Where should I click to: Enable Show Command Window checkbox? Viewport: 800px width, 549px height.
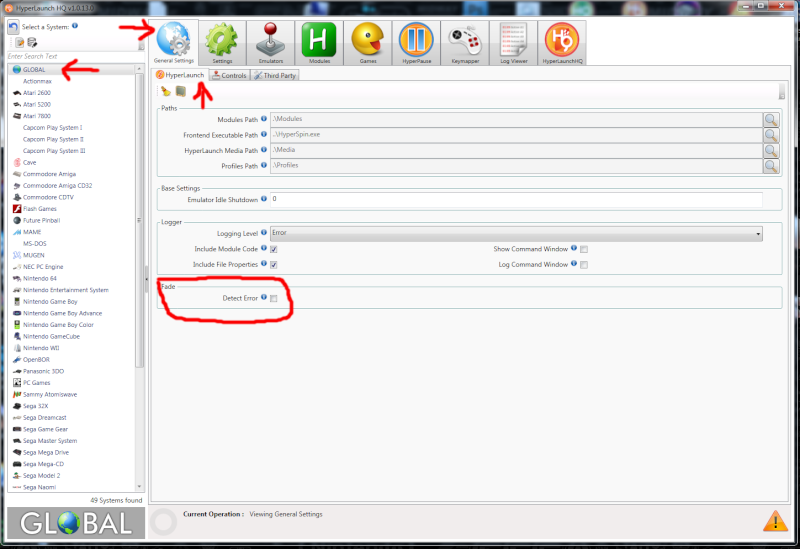584,249
